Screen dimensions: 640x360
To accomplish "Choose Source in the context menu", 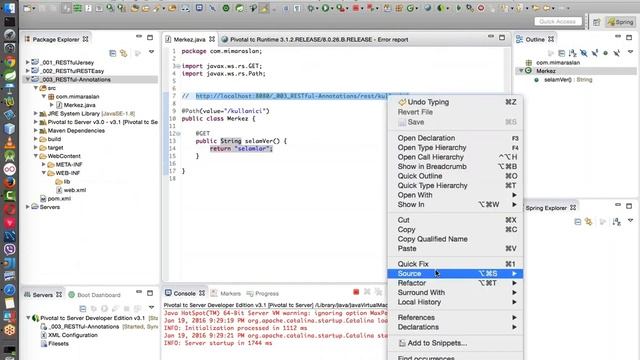I will 455,273.
